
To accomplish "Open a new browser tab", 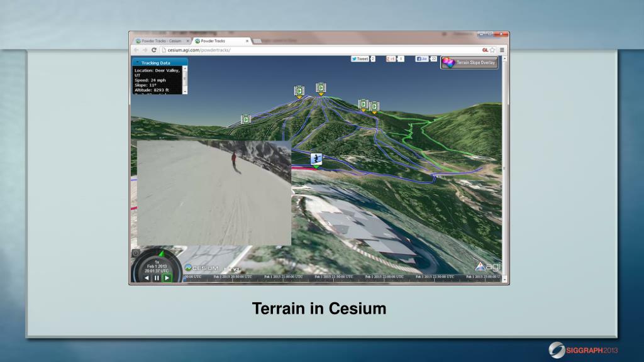I will [257, 41].
